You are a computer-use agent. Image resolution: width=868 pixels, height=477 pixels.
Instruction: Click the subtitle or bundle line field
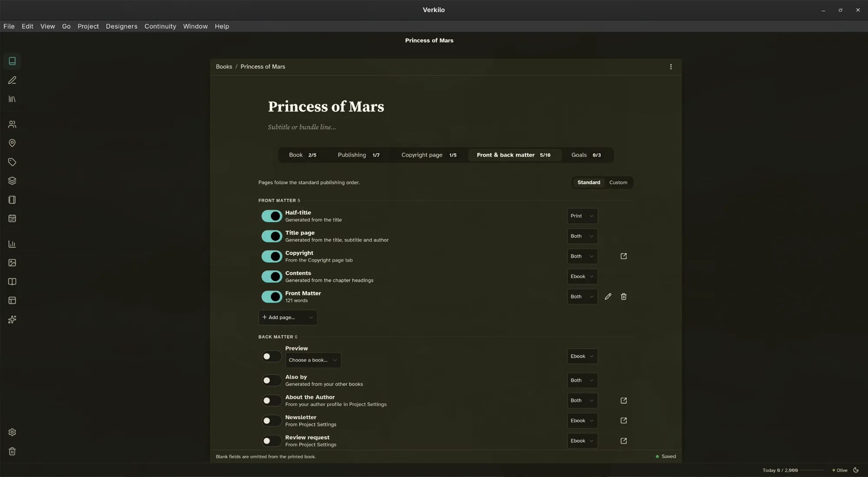(x=302, y=127)
